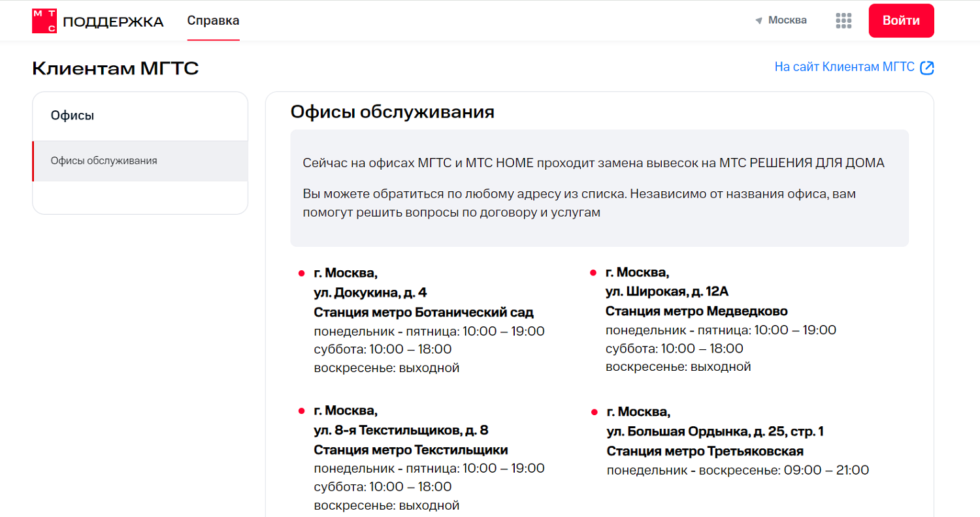
Task: Click Станция метро Медведково
Action: 696,310
